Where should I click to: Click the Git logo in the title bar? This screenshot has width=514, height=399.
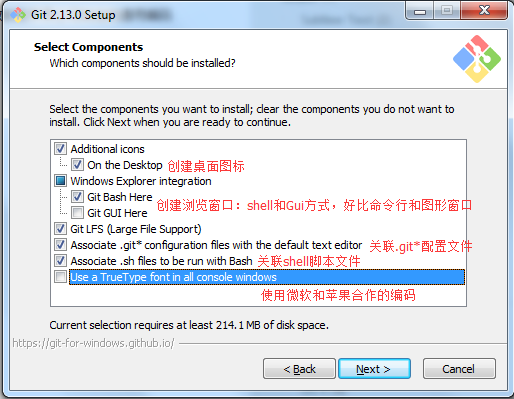pos(18,15)
